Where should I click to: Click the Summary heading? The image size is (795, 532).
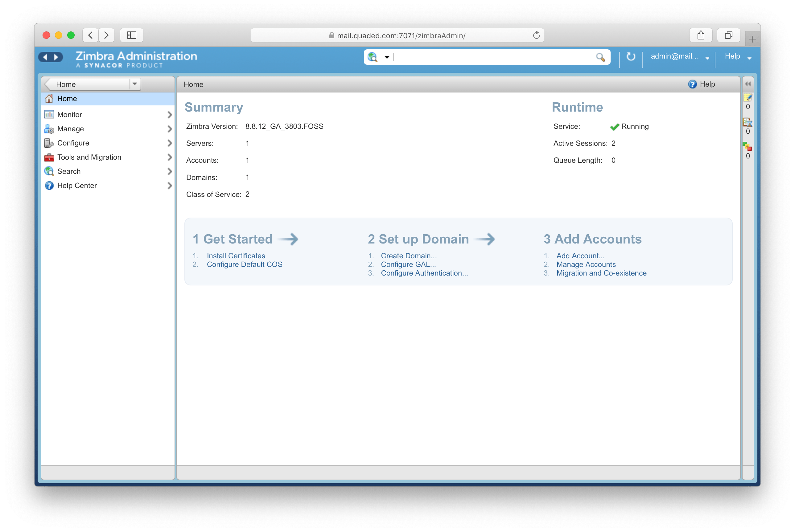click(214, 108)
